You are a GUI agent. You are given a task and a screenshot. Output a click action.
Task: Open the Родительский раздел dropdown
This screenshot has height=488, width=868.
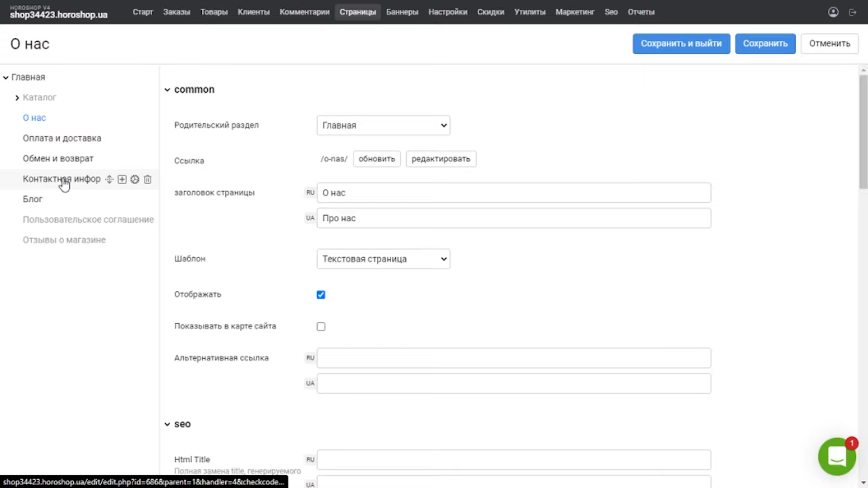click(383, 125)
